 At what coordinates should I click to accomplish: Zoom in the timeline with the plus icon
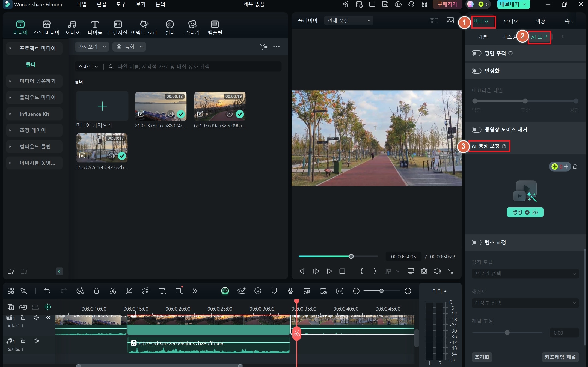[x=408, y=291]
